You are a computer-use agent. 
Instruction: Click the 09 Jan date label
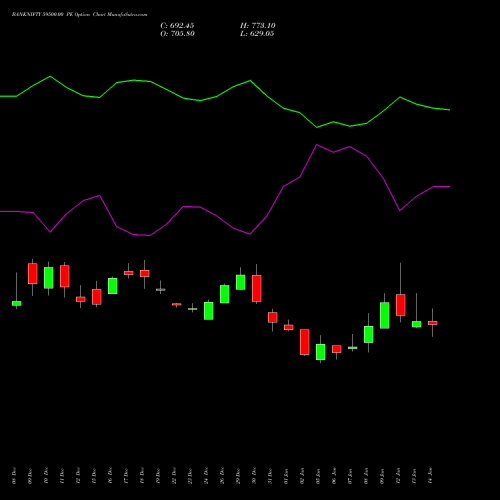tap(382, 476)
